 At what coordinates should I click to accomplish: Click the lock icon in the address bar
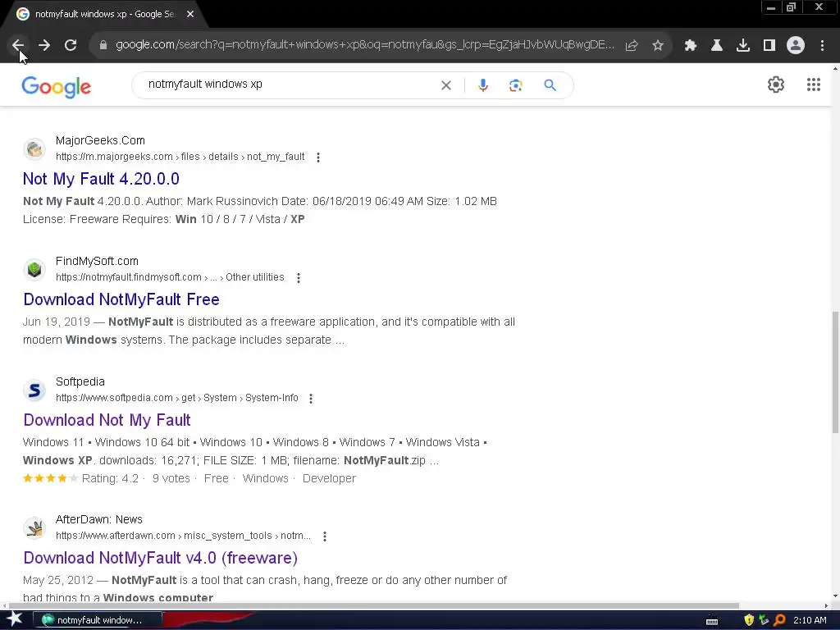coord(103,45)
